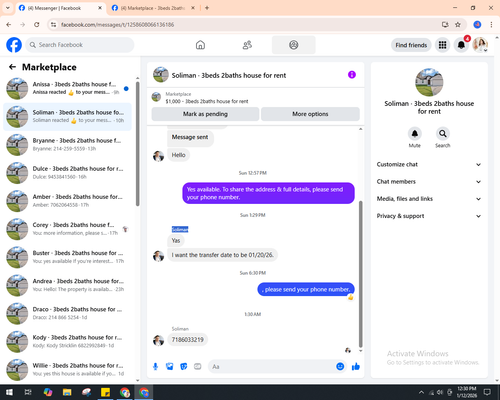Open the Windows Start menu
500x400 pixels.
pos(9,392)
